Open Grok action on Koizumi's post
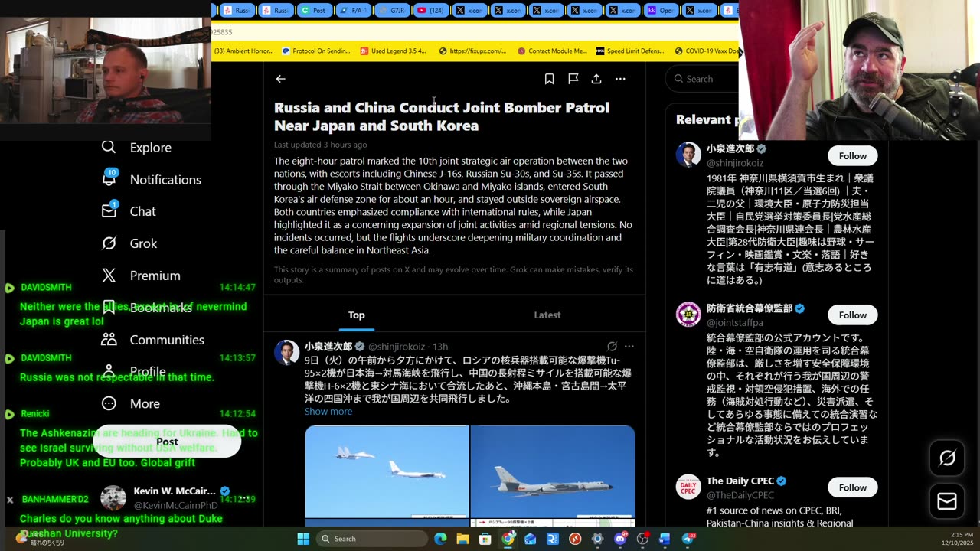 tap(612, 347)
